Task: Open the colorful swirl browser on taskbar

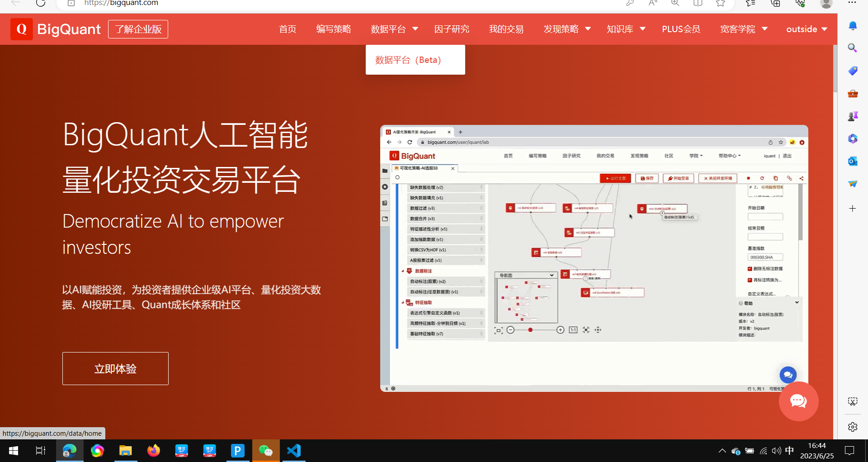Action: [x=97, y=451]
